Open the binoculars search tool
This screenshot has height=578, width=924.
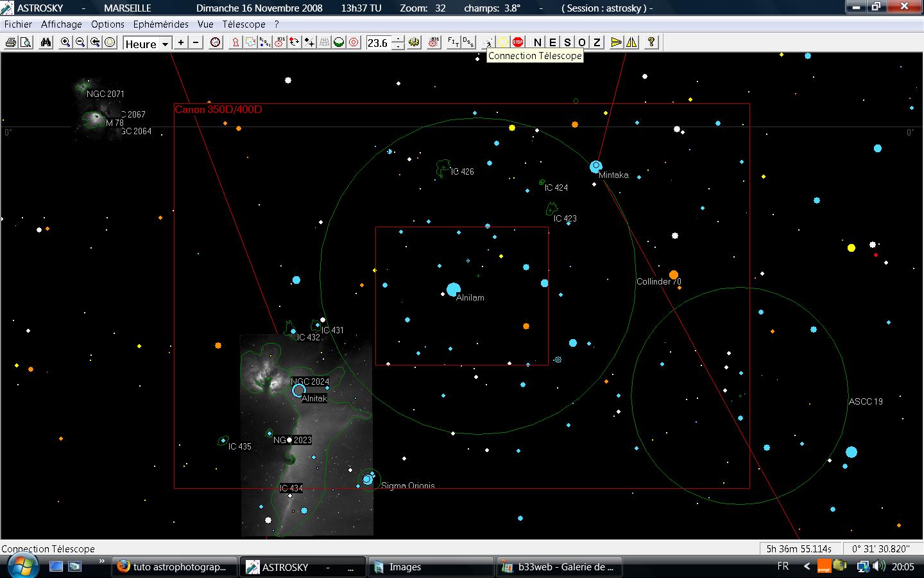[46, 42]
